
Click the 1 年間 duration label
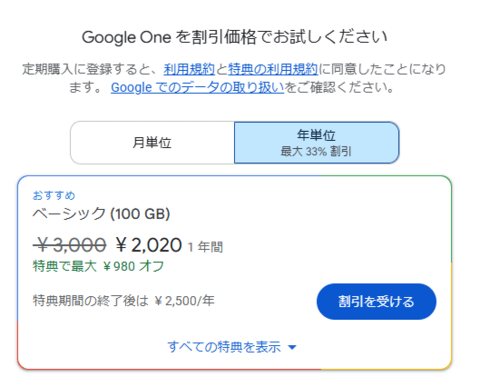(x=205, y=247)
